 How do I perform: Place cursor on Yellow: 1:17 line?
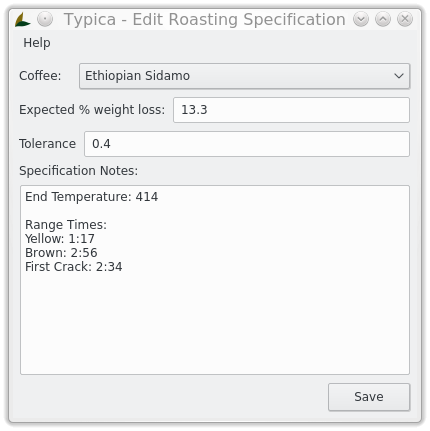click(x=60, y=239)
